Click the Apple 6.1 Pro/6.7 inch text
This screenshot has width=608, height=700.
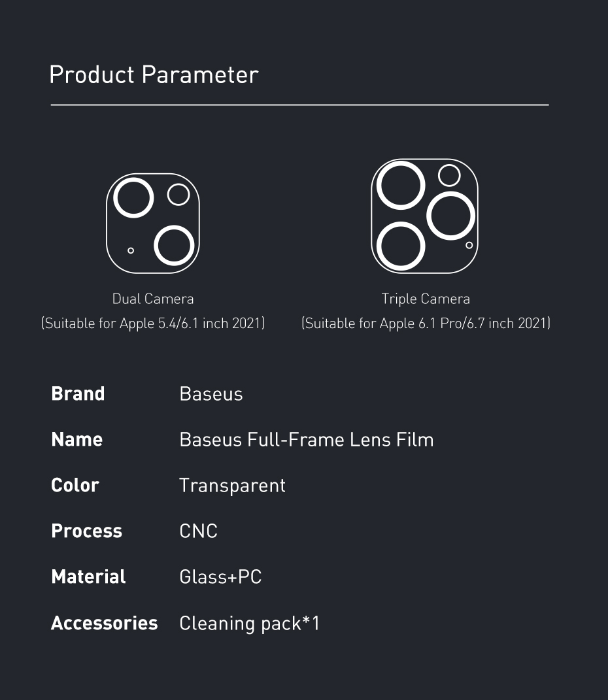click(447, 323)
